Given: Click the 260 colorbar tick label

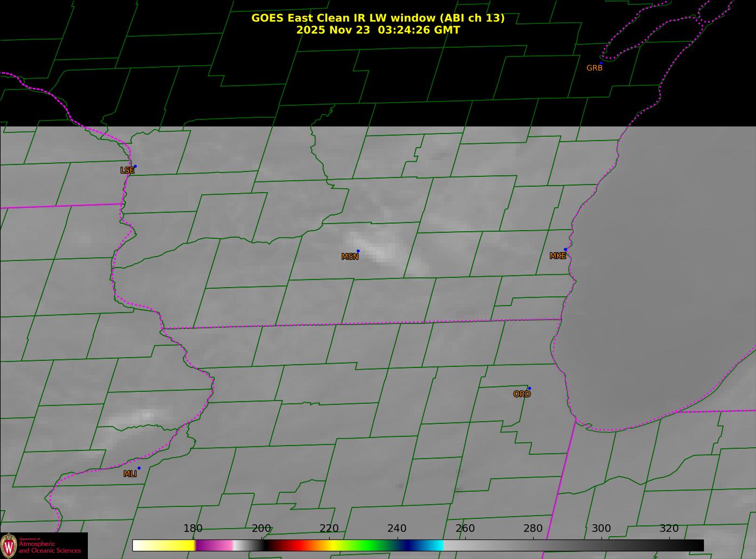Looking at the screenshot, I should pyautogui.click(x=465, y=529).
